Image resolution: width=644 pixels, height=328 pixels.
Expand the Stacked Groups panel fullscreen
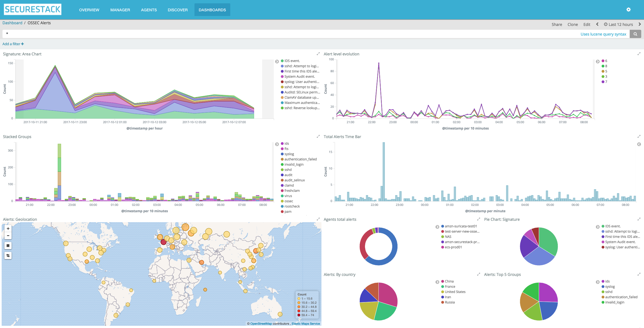(318, 136)
